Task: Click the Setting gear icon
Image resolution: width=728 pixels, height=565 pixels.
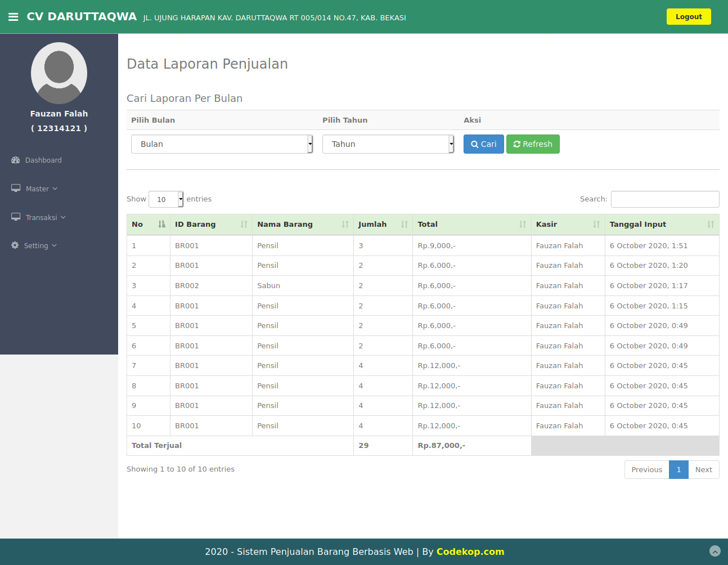Action: pos(15,245)
